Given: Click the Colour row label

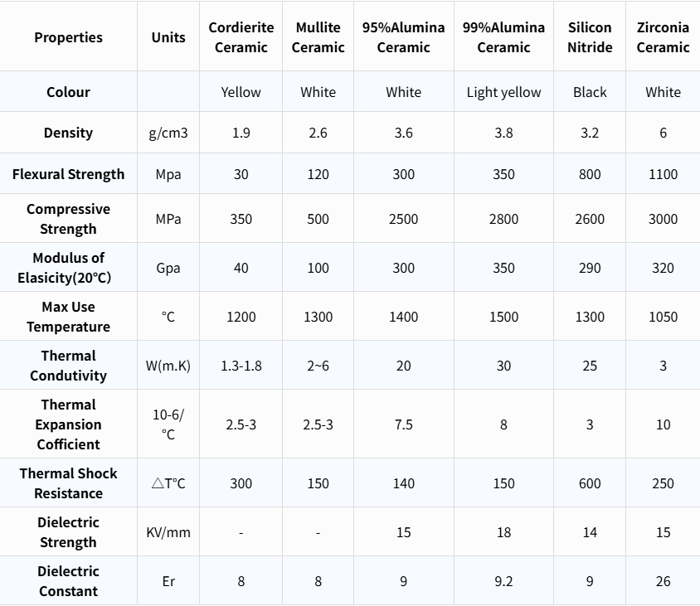Looking at the screenshot, I should 69,92.
